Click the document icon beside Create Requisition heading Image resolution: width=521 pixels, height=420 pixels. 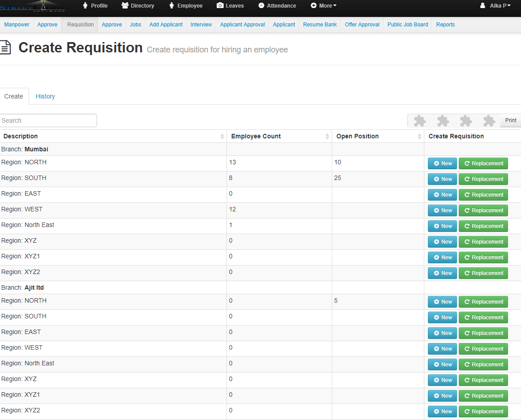(5, 47)
